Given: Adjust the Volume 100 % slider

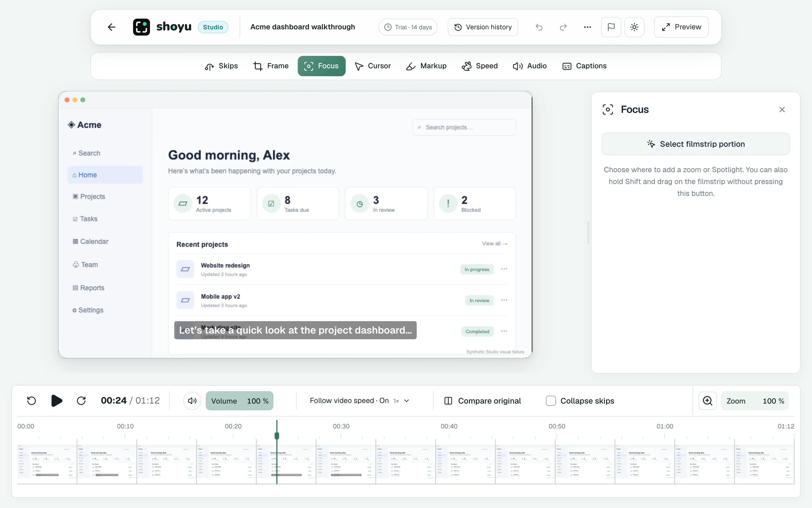Looking at the screenshot, I should click(x=240, y=400).
